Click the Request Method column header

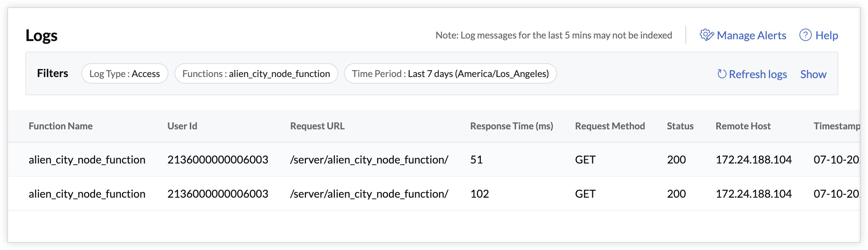(610, 126)
